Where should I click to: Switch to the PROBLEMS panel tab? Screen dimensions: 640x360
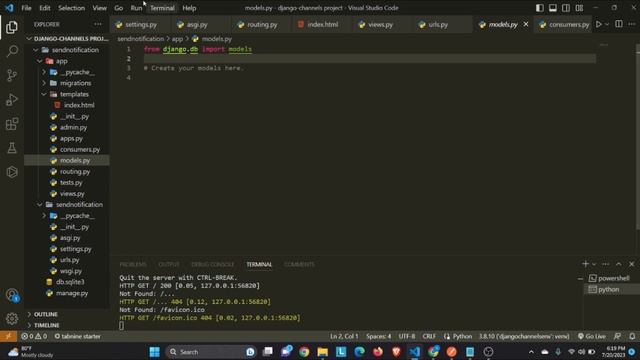(133, 264)
